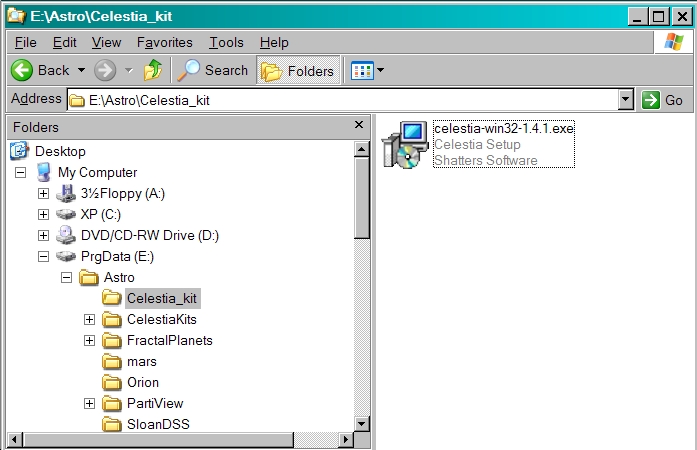
Task: Expand the FractalPlanets folder node
Action: coord(89,340)
